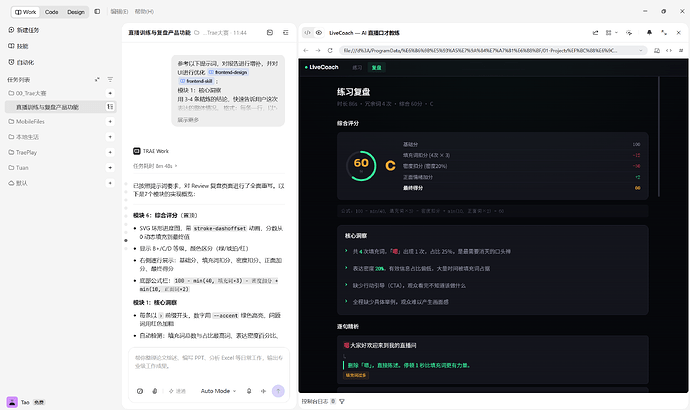Open the address bar history dropdown
The height and width of the screenshot is (410, 690).
click(x=641, y=51)
